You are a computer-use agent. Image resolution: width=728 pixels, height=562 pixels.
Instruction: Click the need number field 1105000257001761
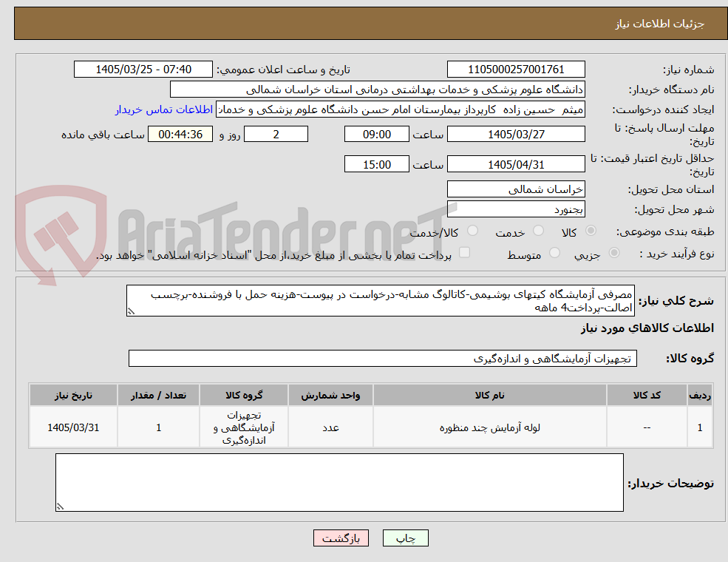516,70
